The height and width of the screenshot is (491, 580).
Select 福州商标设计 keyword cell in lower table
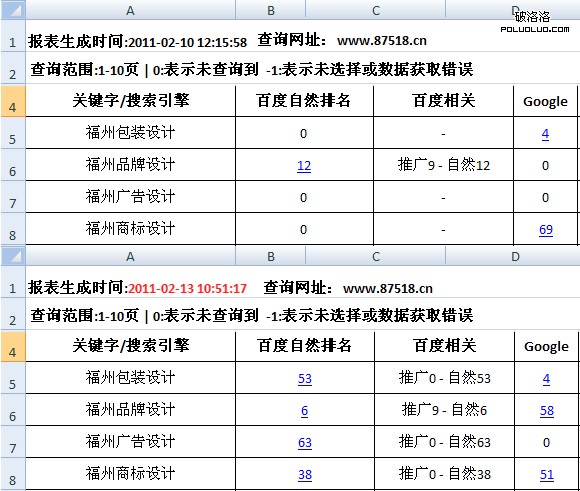point(131,474)
